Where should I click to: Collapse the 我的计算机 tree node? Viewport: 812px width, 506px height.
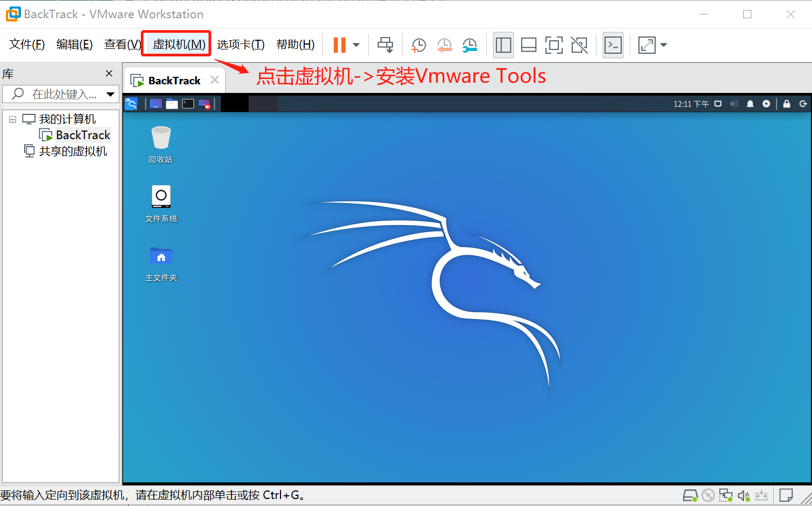[x=12, y=119]
